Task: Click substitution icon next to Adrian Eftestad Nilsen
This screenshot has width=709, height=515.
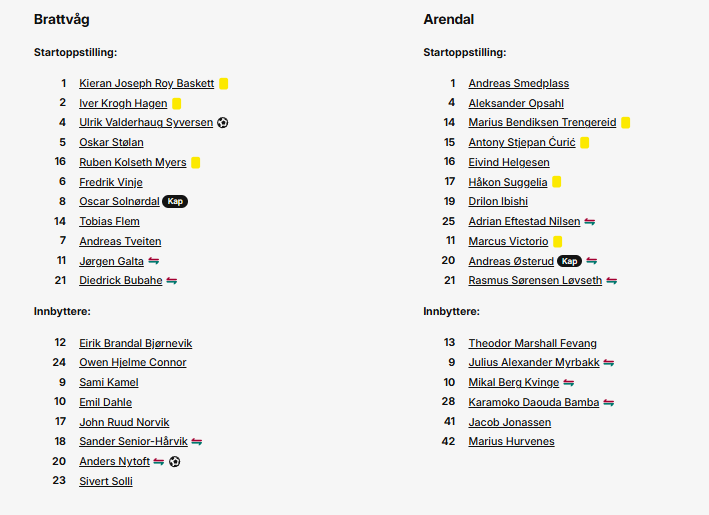Action: (x=590, y=222)
